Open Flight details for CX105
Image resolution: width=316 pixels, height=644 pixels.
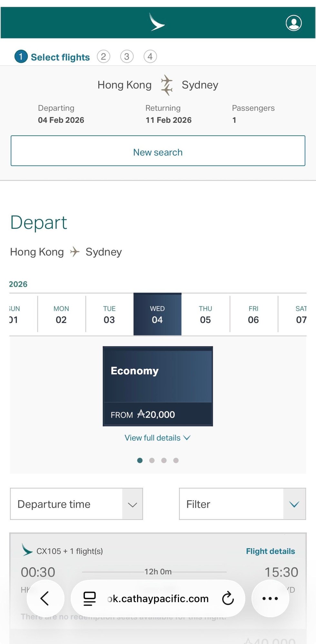270,551
